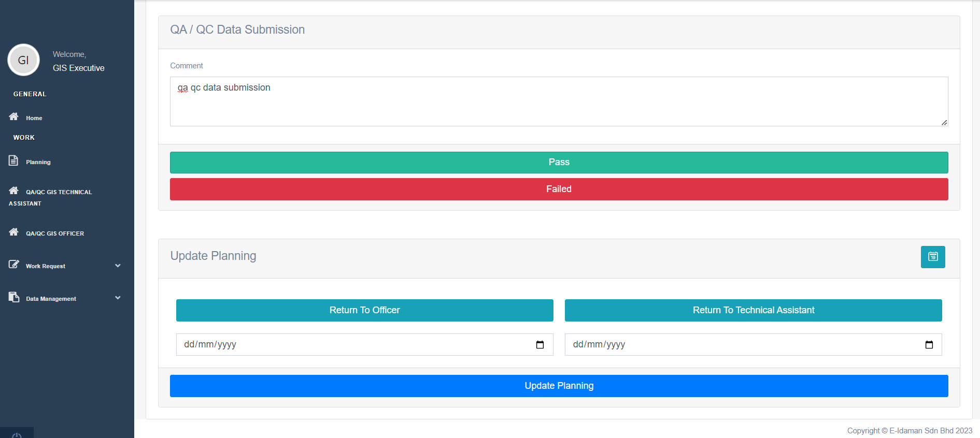
Task: Expand the Data Management submenu chevron
Action: click(118, 298)
